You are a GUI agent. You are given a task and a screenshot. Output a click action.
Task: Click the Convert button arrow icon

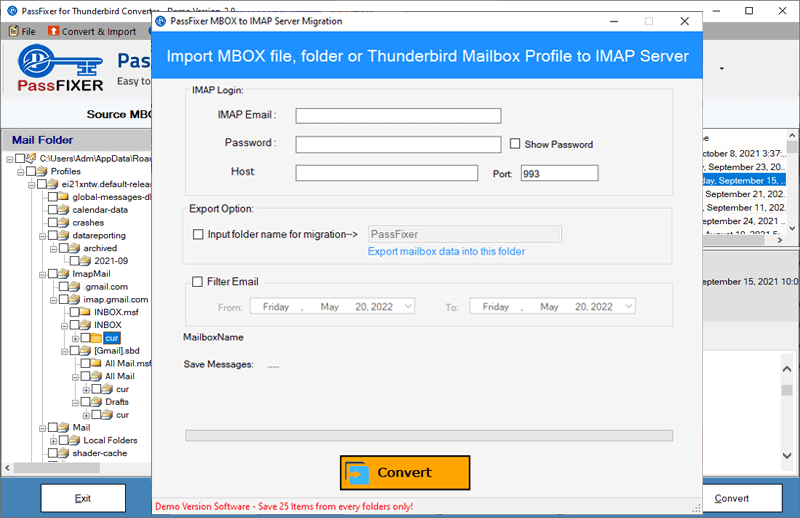coord(357,473)
